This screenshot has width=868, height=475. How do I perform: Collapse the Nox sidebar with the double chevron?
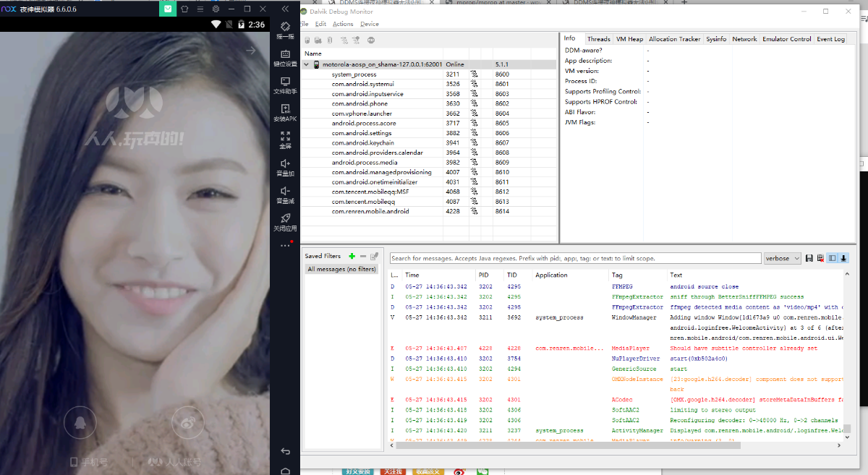(x=285, y=9)
